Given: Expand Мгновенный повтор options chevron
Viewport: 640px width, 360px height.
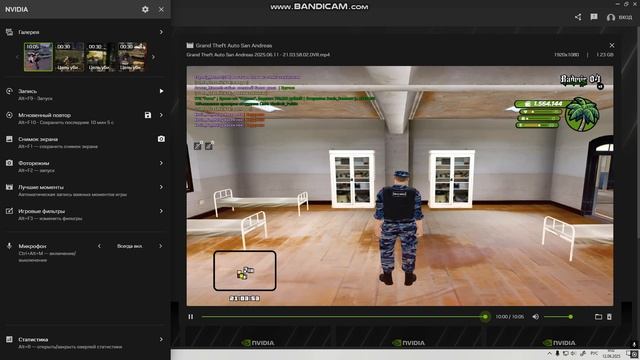Looking at the screenshot, I should 161,115.
